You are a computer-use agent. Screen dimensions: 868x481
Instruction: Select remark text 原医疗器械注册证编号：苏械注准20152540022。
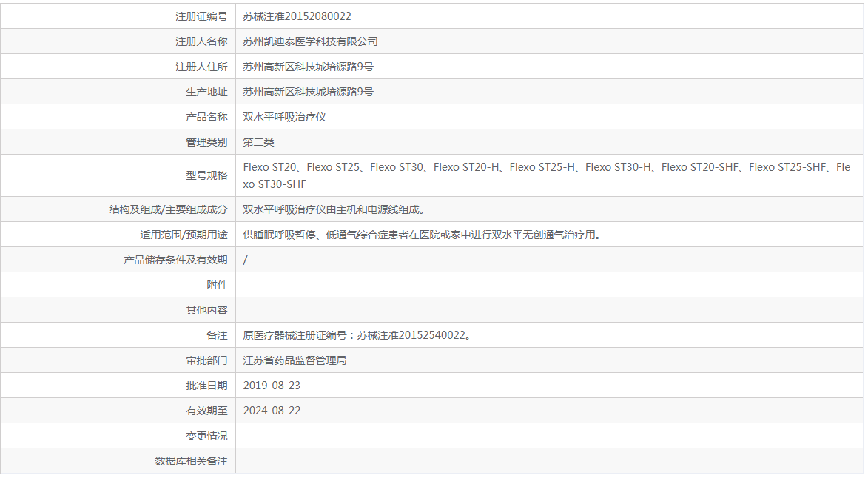357,335
